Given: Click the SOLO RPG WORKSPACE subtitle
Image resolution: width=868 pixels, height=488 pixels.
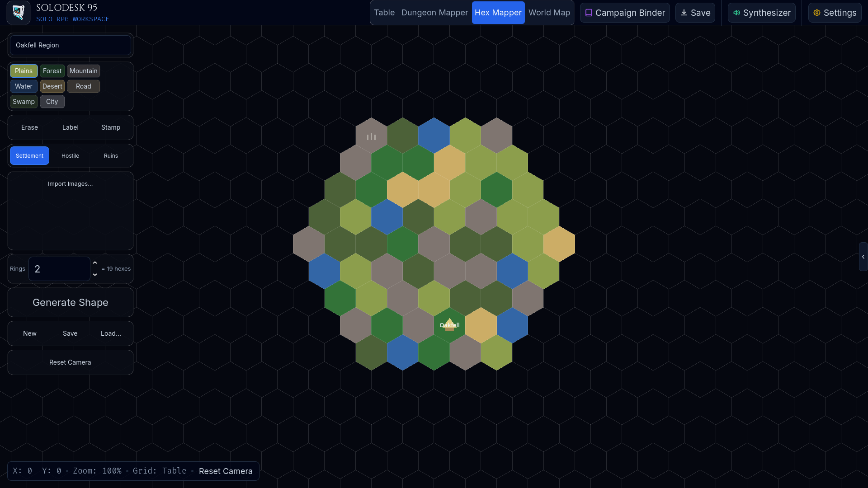Looking at the screenshot, I should pos(73,19).
